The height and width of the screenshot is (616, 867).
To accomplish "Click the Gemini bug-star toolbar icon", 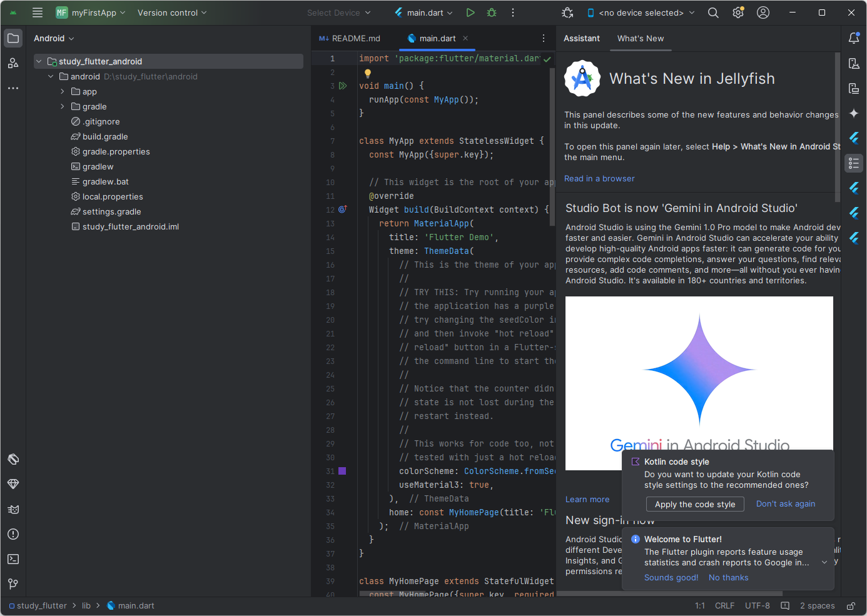I will tap(567, 13).
